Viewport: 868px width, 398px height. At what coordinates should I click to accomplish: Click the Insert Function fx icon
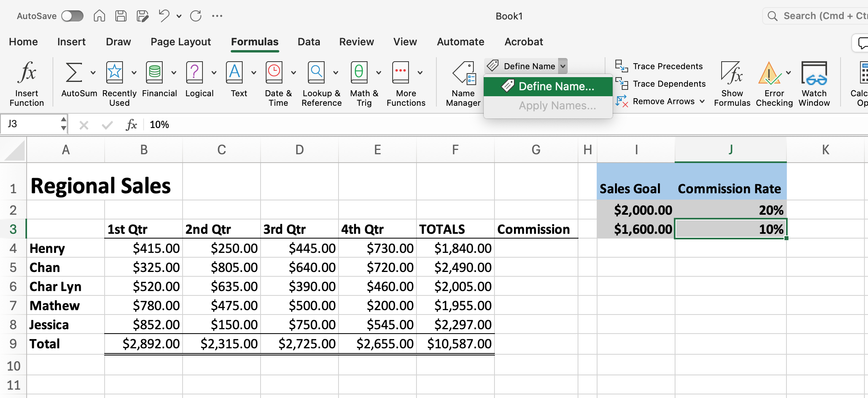pos(27,73)
